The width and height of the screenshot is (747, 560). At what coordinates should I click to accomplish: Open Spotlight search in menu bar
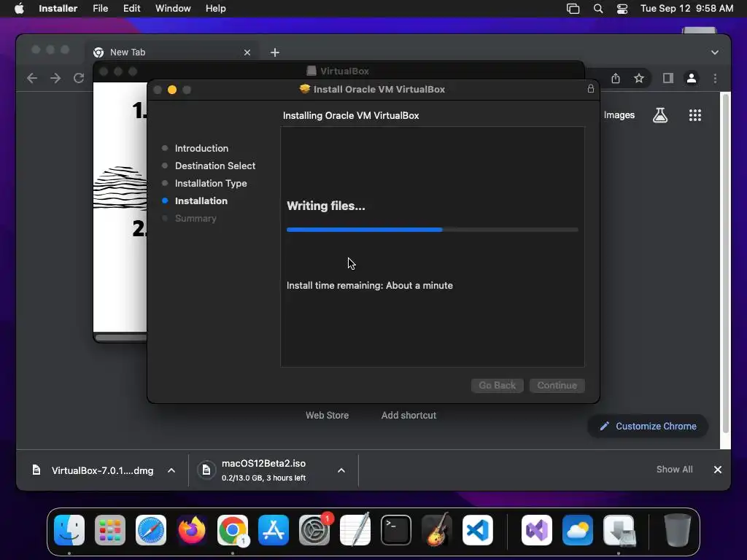[598, 9]
